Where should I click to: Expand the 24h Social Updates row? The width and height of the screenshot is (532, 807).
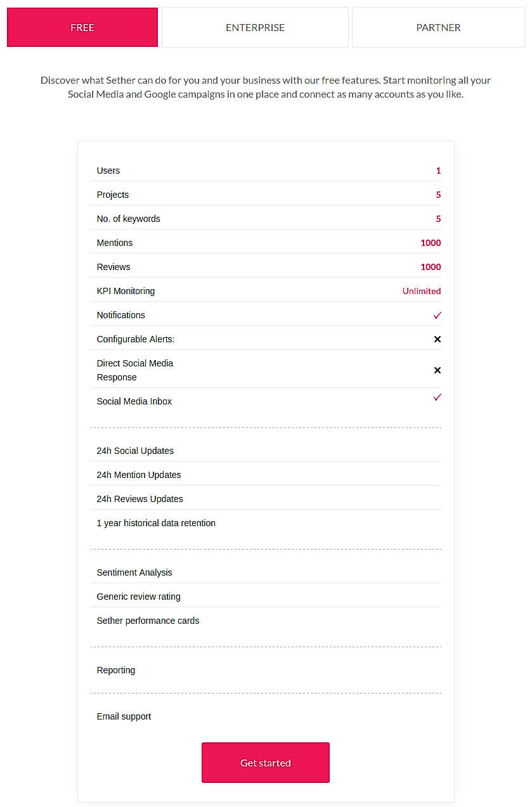click(x=266, y=451)
